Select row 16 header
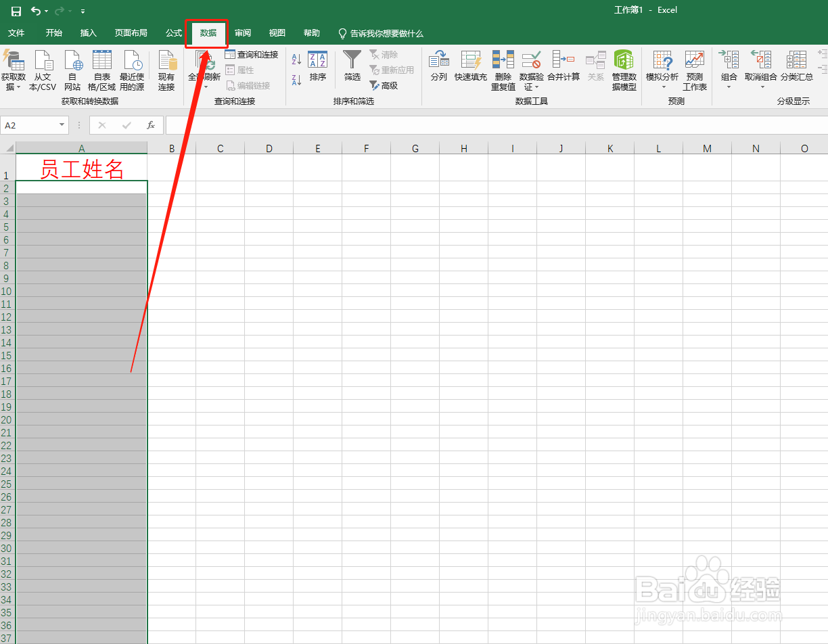This screenshot has width=828, height=644. point(7,368)
